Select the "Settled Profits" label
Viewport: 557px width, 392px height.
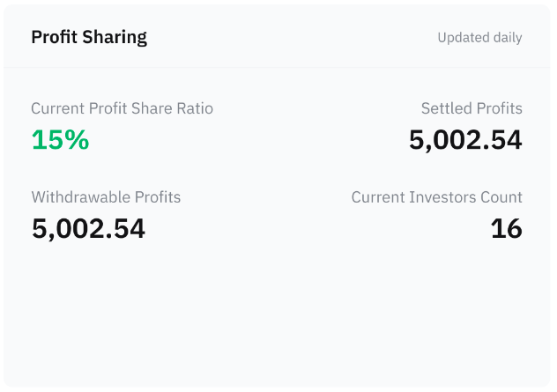click(x=472, y=108)
